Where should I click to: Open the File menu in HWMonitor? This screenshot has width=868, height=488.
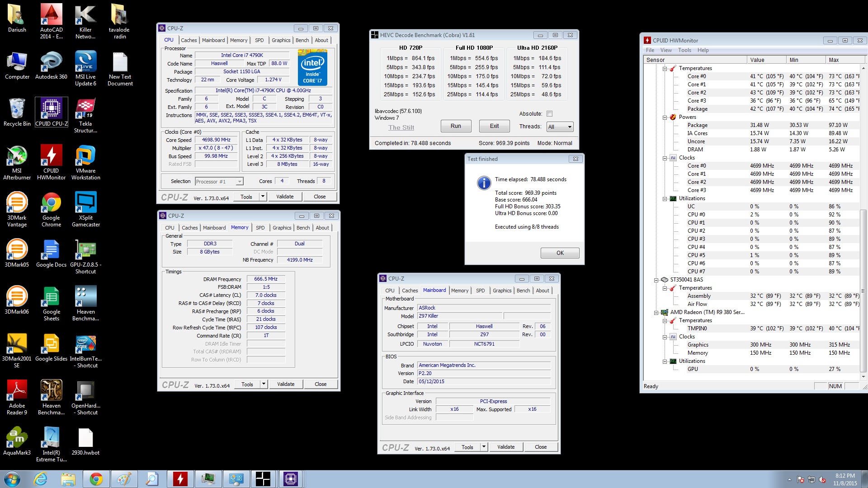650,50
